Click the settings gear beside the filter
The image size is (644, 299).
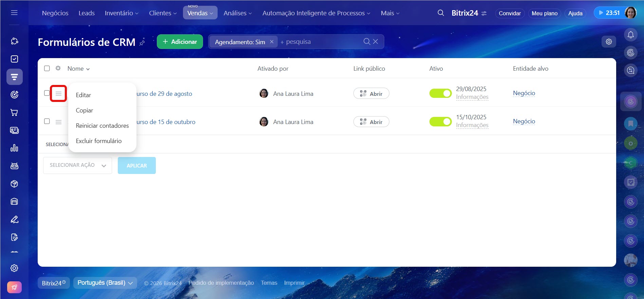coord(609,41)
